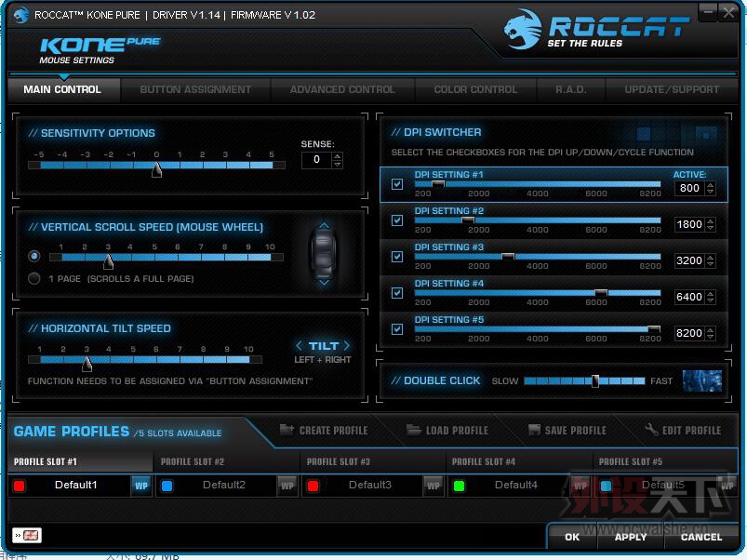Click the green color swatch of Default4
Viewport: 747px width, 560px height.
[460, 486]
